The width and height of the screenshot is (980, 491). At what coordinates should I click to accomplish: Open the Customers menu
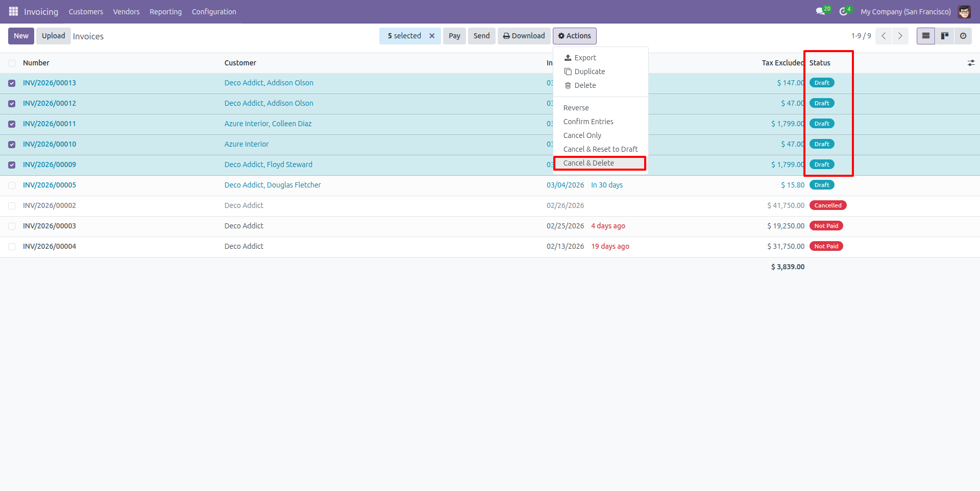point(86,12)
